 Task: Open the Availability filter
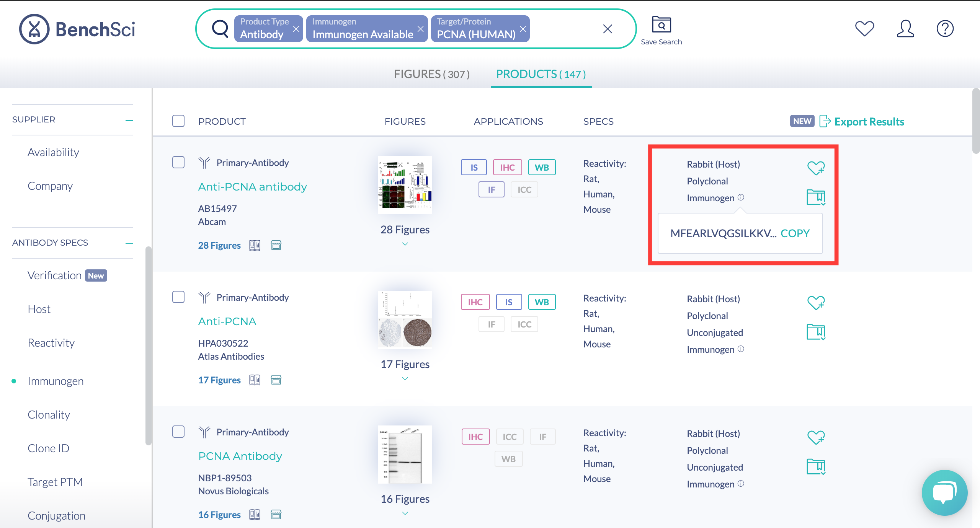click(53, 152)
